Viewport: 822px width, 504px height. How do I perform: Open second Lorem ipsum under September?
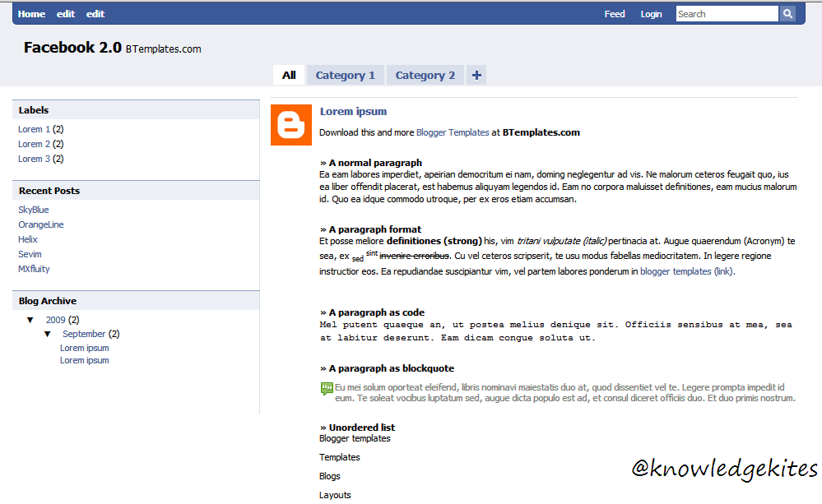[85, 360]
